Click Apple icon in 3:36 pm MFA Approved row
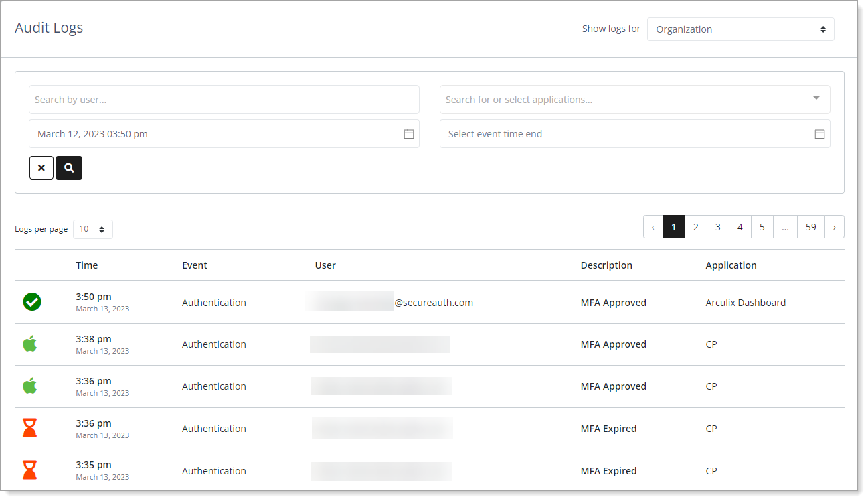868x501 pixels. click(x=29, y=386)
